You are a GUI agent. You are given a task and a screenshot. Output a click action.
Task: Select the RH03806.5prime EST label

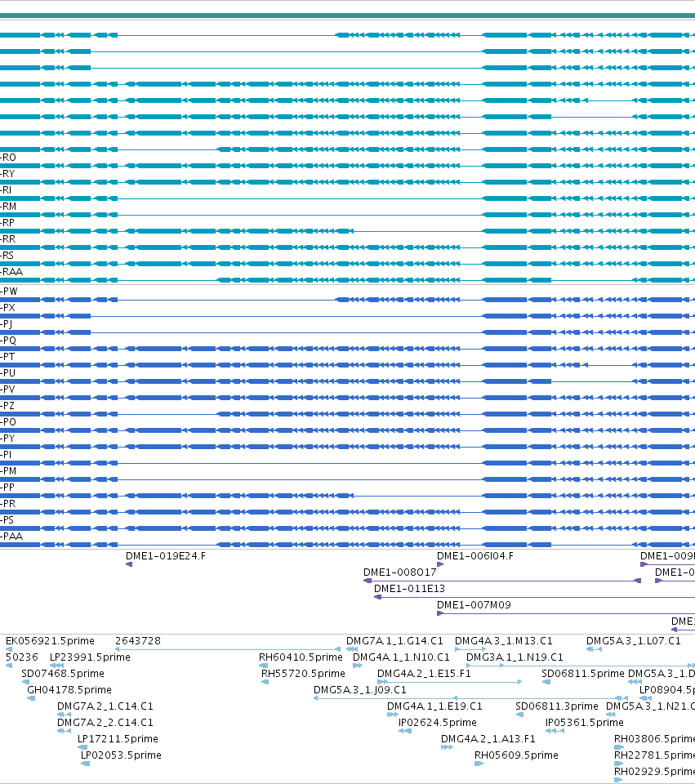[x=654, y=739]
